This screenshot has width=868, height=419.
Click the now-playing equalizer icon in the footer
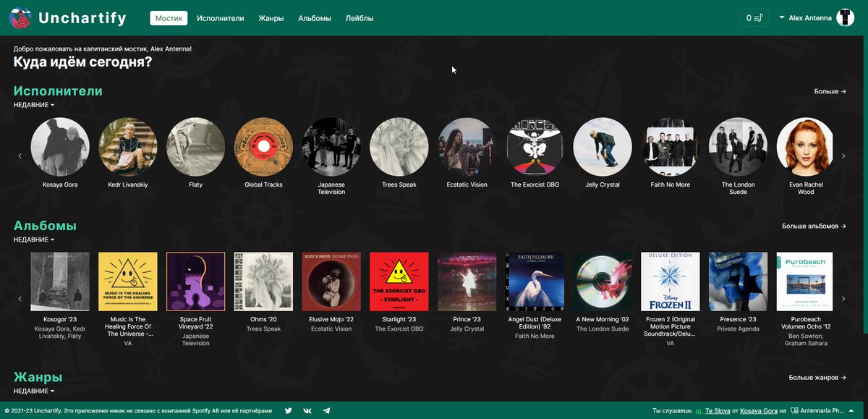click(x=699, y=411)
